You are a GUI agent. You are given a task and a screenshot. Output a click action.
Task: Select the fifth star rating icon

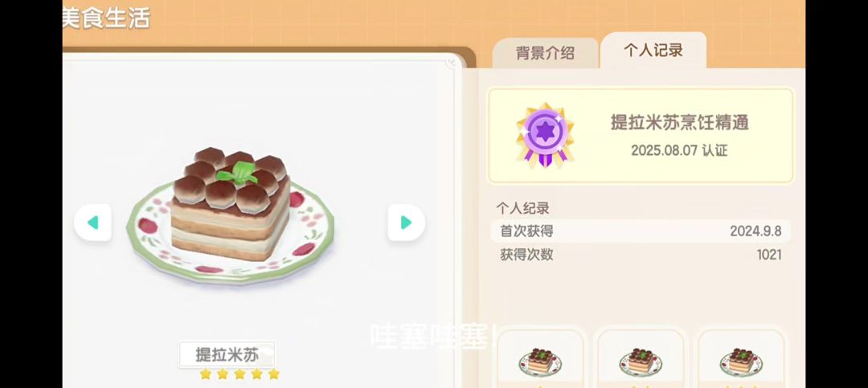(274, 374)
